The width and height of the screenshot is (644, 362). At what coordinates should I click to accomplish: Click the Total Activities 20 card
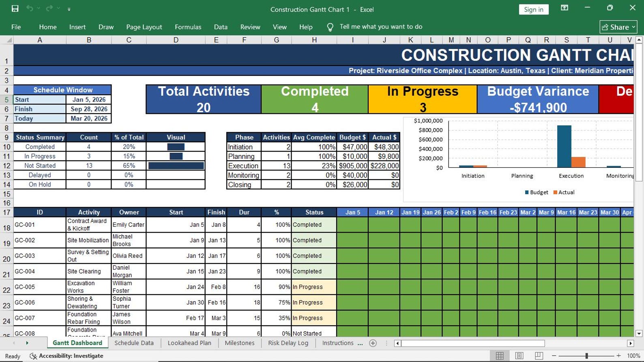pyautogui.click(x=204, y=99)
